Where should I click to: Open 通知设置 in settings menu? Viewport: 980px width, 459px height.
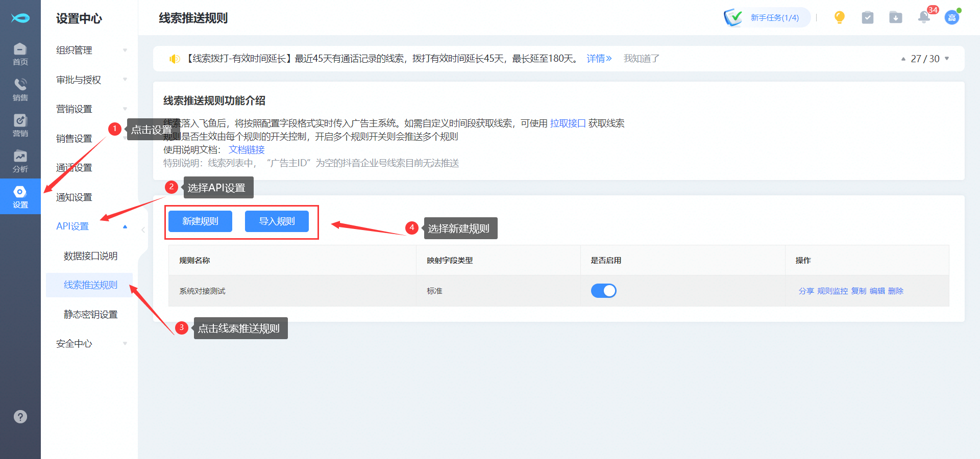[74, 197]
